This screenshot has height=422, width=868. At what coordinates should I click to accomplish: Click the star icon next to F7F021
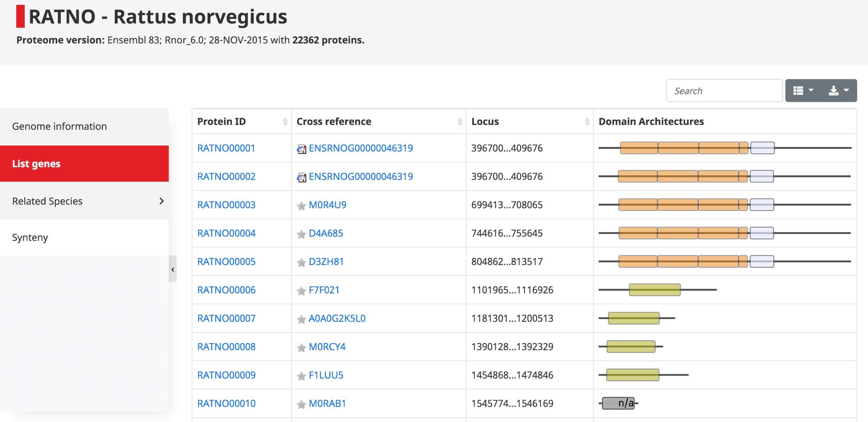(x=301, y=290)
